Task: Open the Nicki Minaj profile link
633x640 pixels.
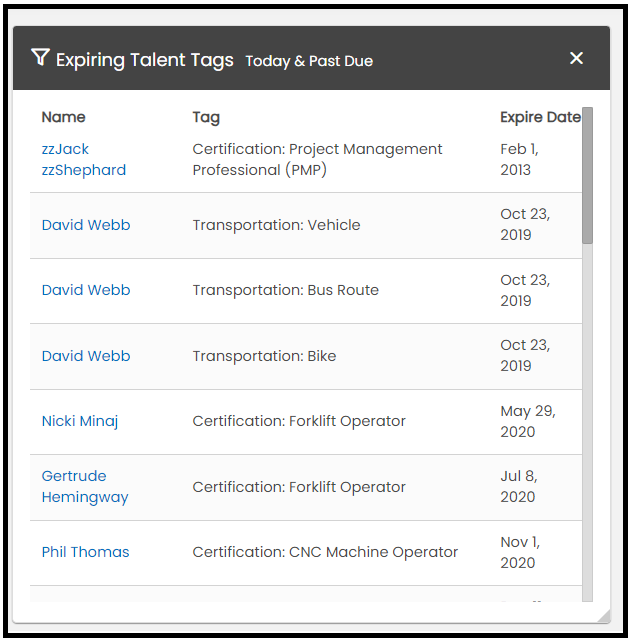Action: pyautogui.click(x=80, y=421)
